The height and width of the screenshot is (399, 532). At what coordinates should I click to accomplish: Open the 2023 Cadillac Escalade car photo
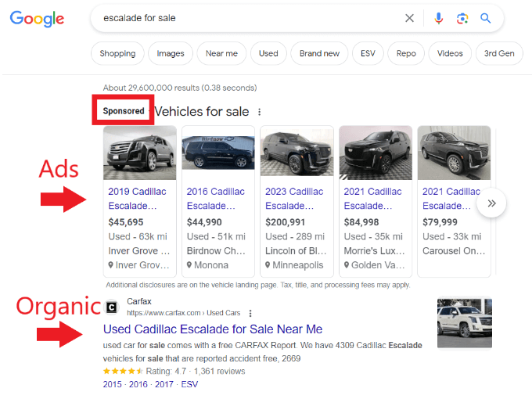click(297, 153)
